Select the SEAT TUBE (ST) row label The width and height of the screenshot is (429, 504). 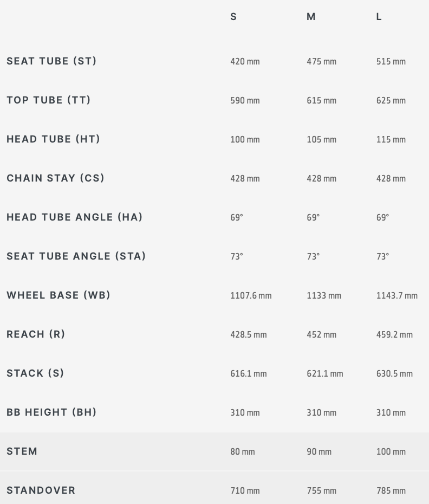click(x=51, y=61)
